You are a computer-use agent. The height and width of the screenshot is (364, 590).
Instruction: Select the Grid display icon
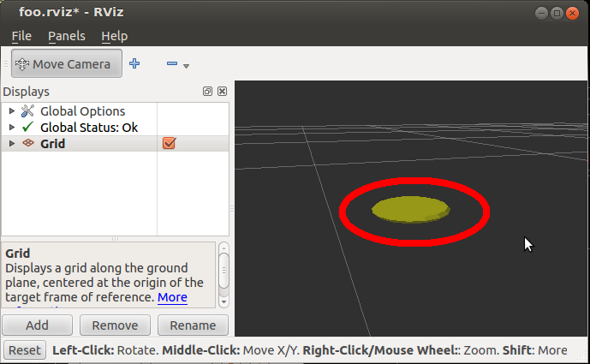(28, 144)
